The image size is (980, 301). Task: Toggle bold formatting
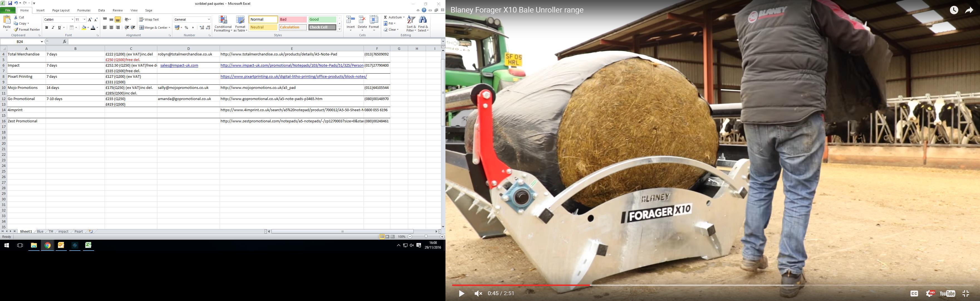[46, 27]
